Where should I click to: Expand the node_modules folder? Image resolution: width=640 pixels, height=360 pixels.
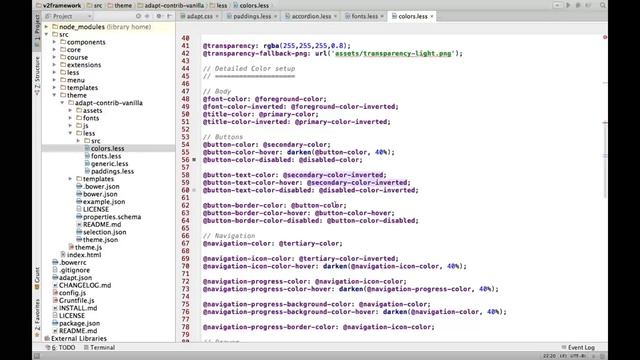pyautogui.click(x=47, y=27)
